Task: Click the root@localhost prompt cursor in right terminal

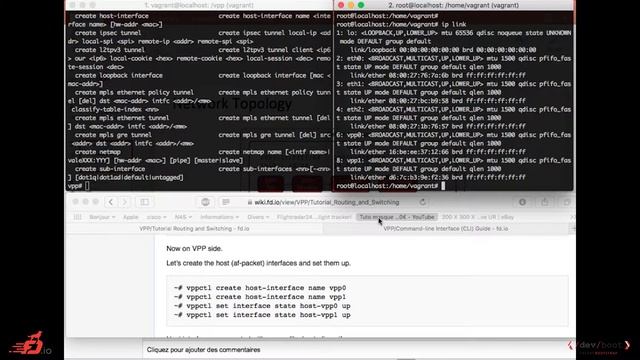Action: point(443,186)
